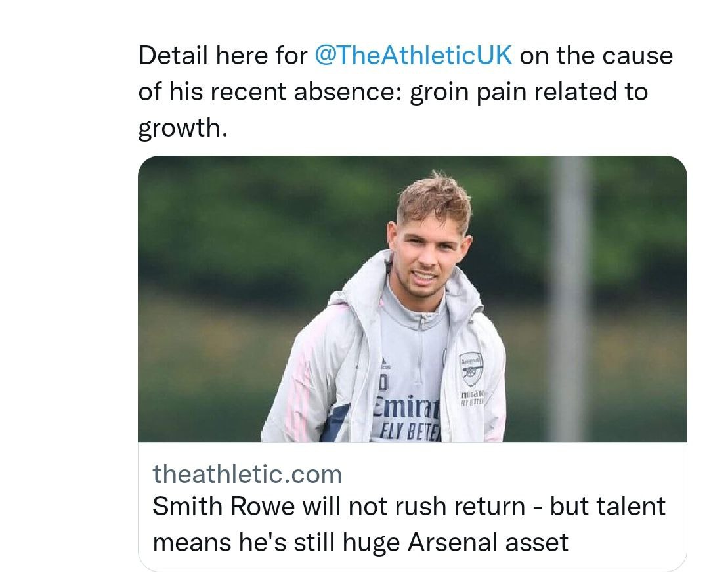Click the phrase 'on the cause'
This screenshot has height=588, width=709.
(596, 55)
